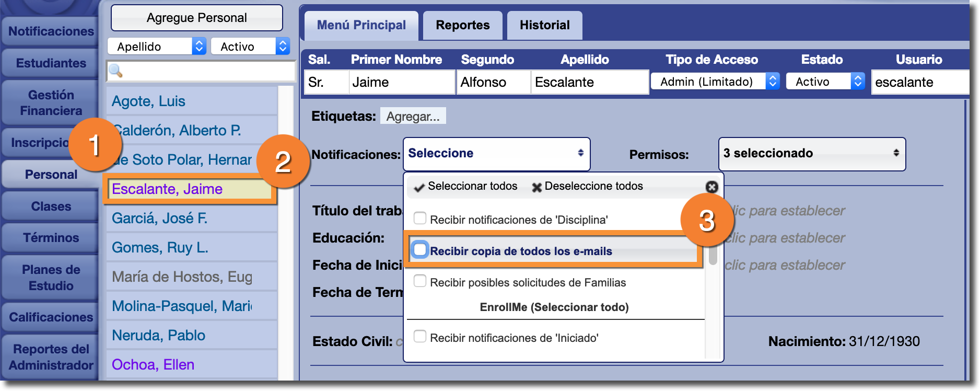Enable 'Recibir copia de todos los e-mails'
Screen dimensions: 980x391
click(x=420, y=250)
